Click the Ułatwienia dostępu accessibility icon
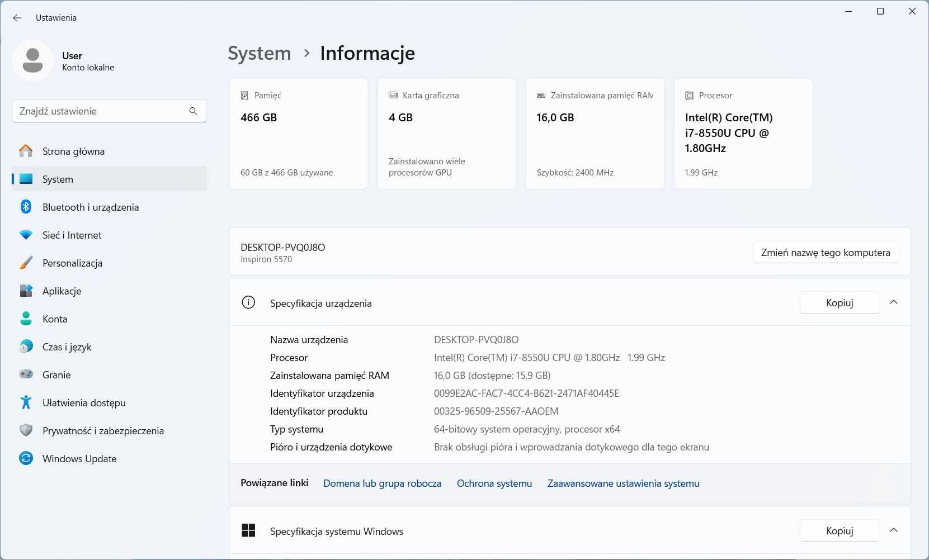This screenshot has height=560, width=929. click(x=26, y=402)
